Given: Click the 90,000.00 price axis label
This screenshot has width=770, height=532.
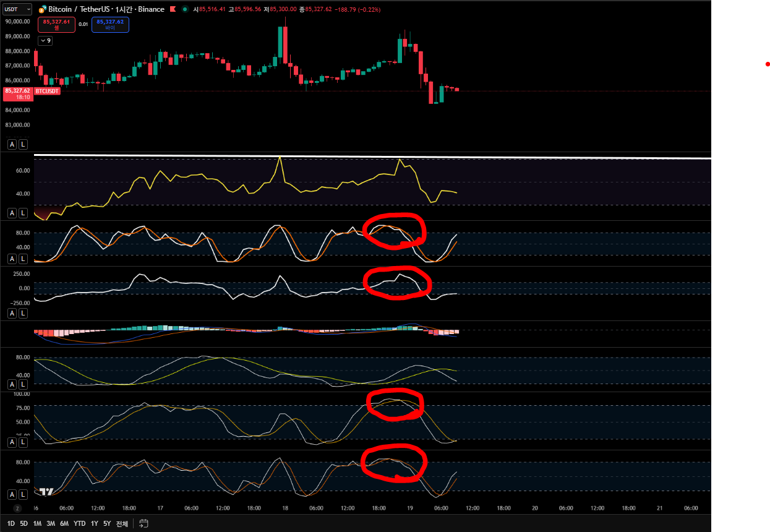Looking at the screenshot, I should [18, 21].
